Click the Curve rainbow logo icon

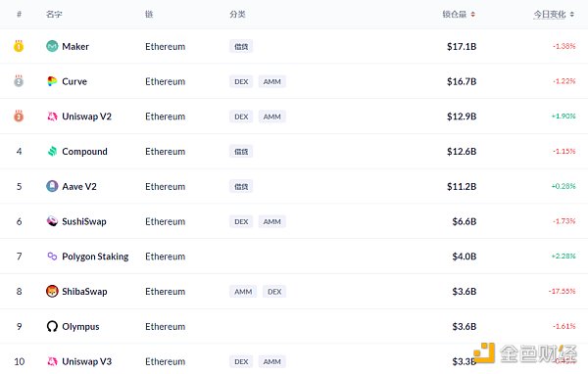[52, 81]
